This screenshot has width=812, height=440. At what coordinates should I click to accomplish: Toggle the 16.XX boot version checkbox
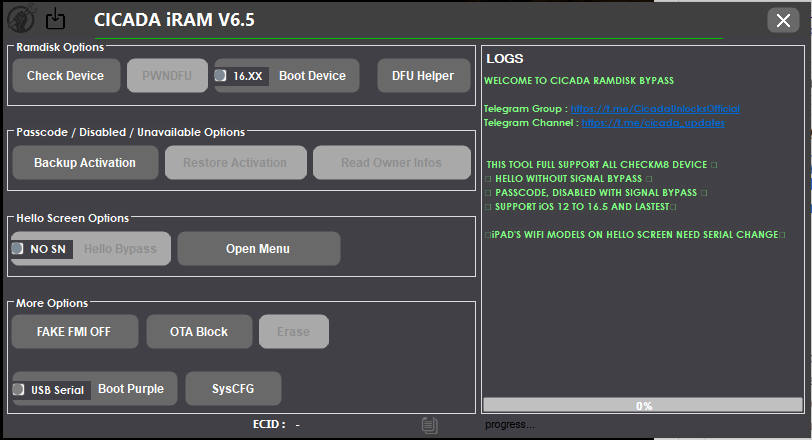point(221,76)
